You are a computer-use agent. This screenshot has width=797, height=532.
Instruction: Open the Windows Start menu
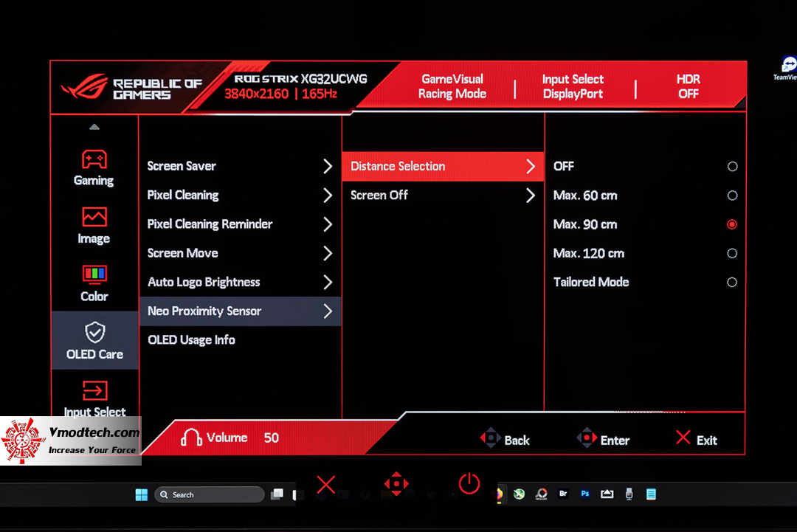[141, 494]
